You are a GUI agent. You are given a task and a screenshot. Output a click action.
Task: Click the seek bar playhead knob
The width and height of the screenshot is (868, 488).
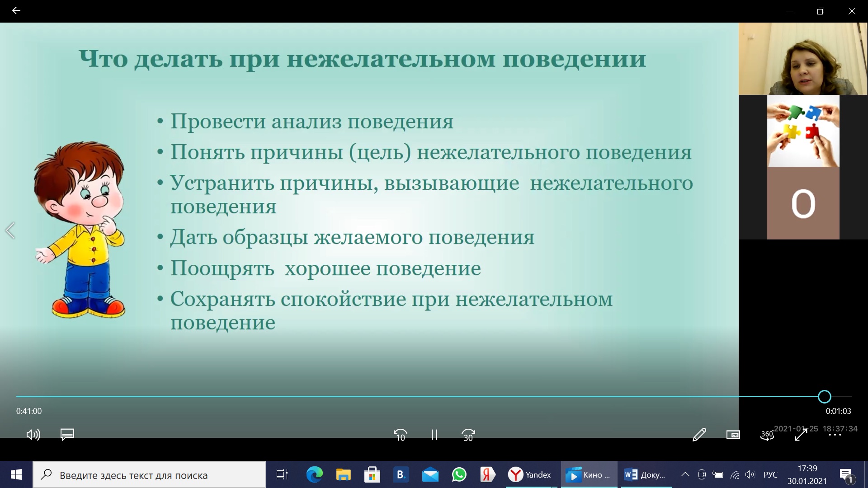point(825,397)
